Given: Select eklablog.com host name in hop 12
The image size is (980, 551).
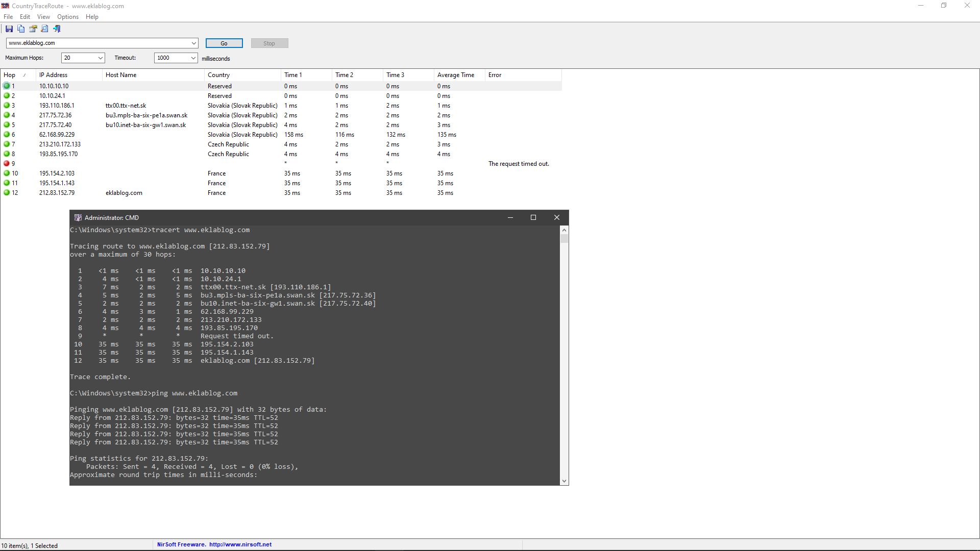Looking at the screenshot, I should point(124,193).
